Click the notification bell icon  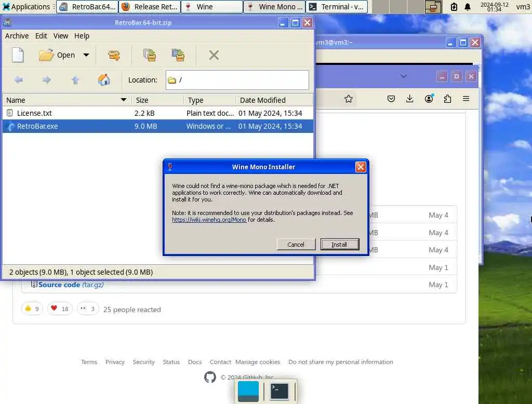pyautogui.click(x=468, y=7)
